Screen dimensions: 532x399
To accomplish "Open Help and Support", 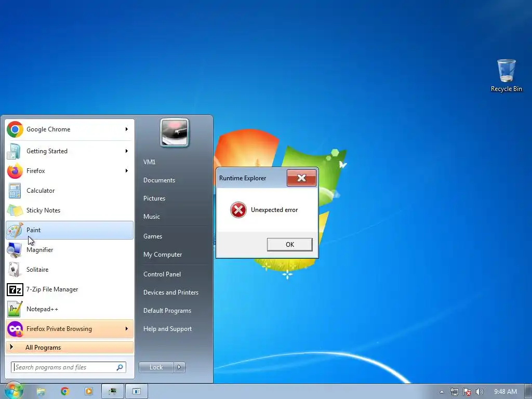I will pos(167,329).
